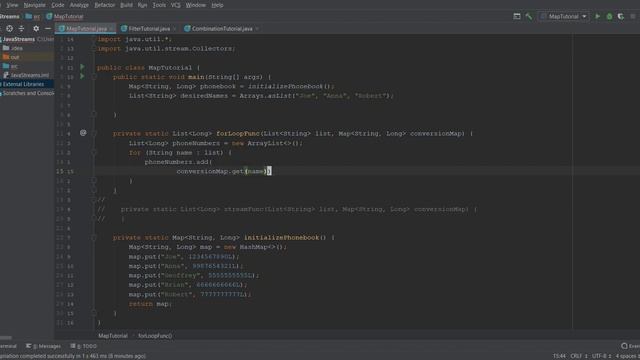This screenshot has height=360, width=640.
Task: Click the initializePhonebook method declaration name
Action: click(x=281, y=238)
